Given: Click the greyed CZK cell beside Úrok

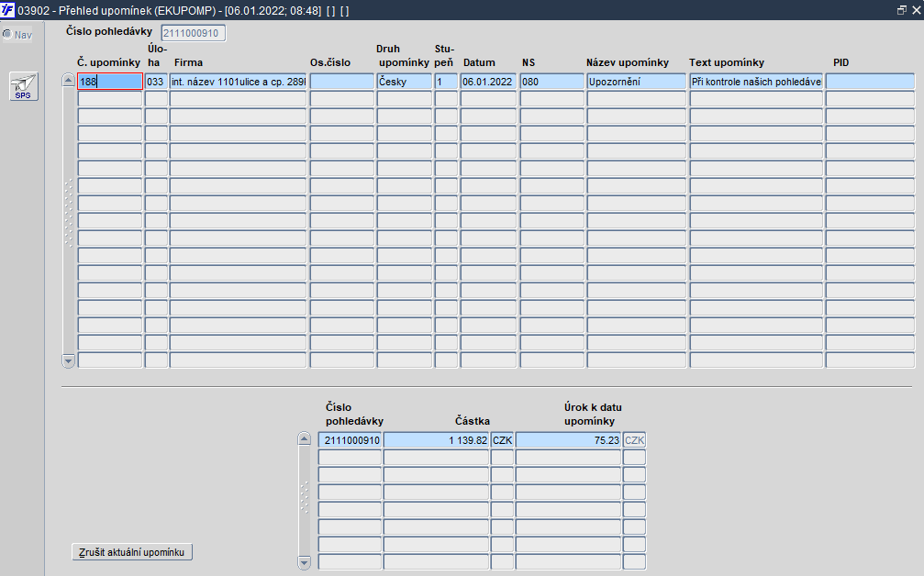Looking at the screenshot, I should [635, 440].
